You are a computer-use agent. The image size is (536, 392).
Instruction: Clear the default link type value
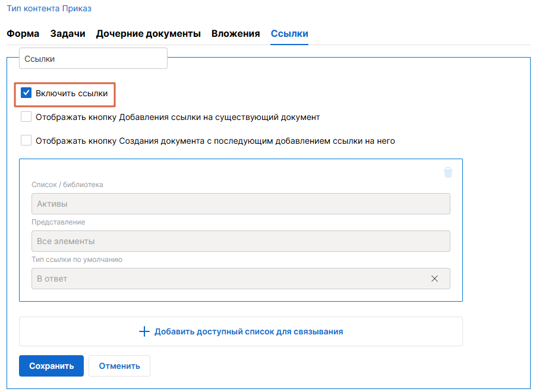pos(434,279)
